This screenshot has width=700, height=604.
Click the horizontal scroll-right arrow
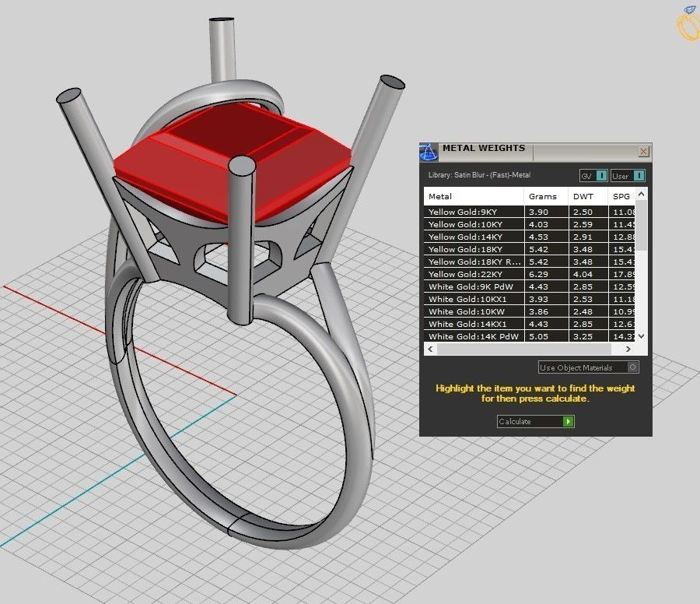[628, 349]
